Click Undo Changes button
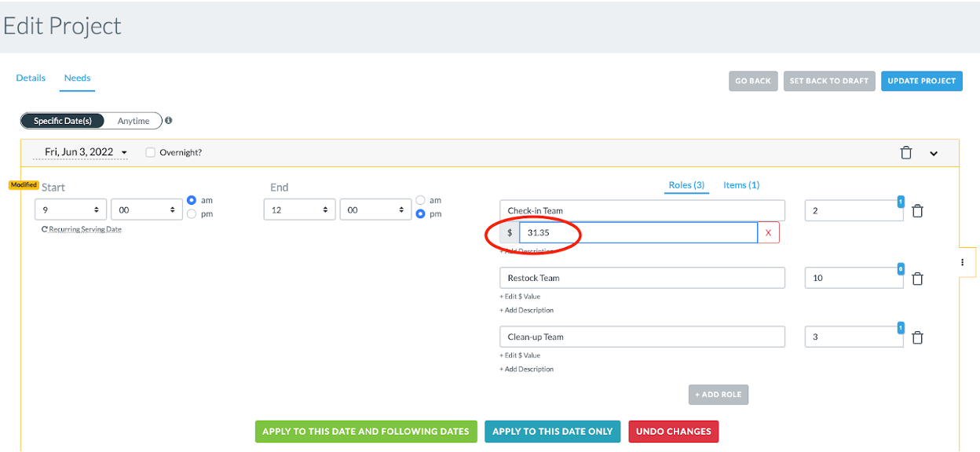This screenshot has height=452, width=980. (x=674, y=432)
